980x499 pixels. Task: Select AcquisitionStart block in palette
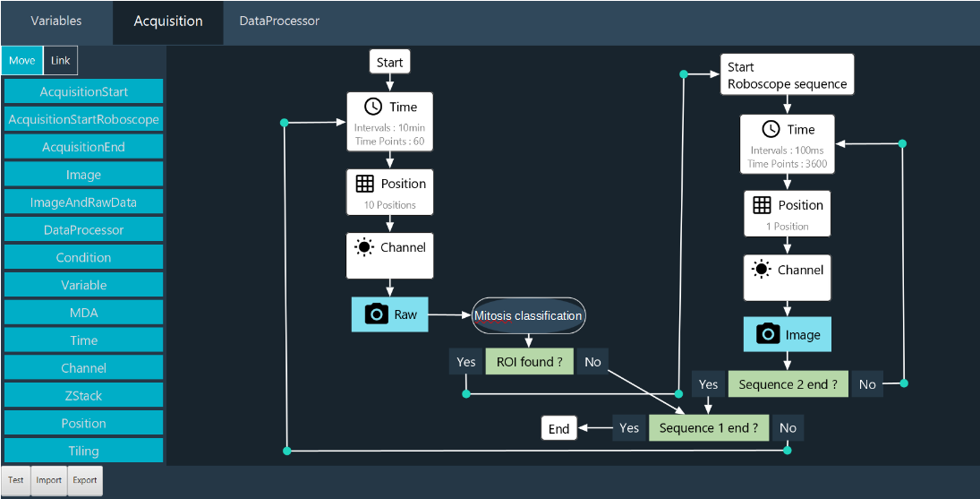[x=84, y=91]
